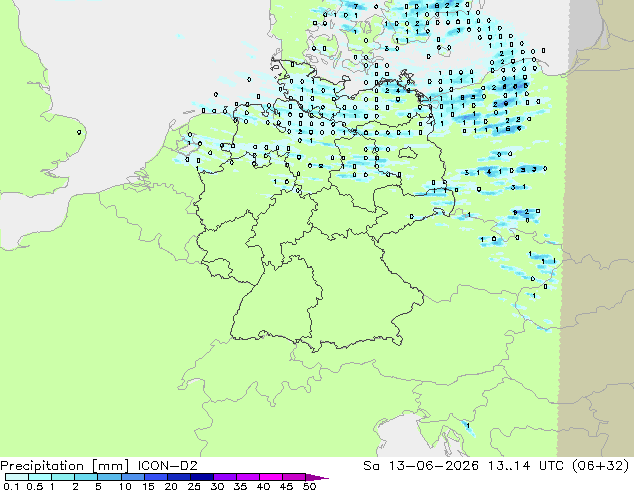This screenshot has width=634, height=490.
Task: Click the '10' legend scale value
Action: pos(125,486)
